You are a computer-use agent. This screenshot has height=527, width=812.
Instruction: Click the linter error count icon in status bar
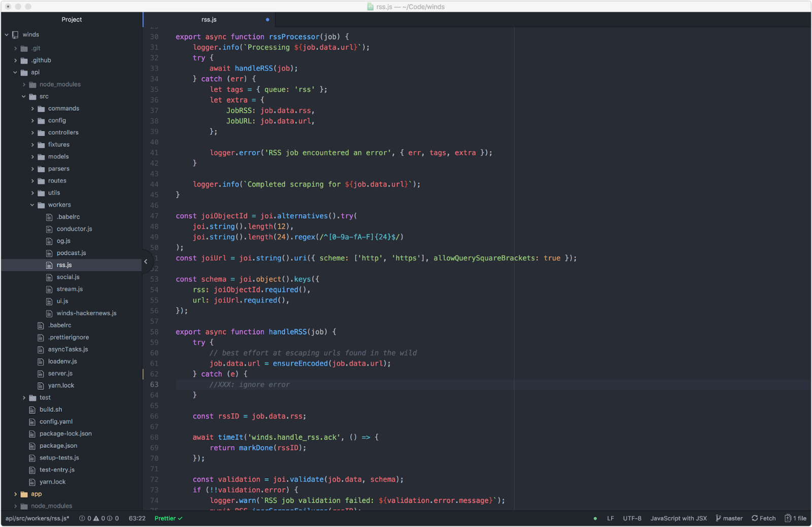(x=82, y=518)
